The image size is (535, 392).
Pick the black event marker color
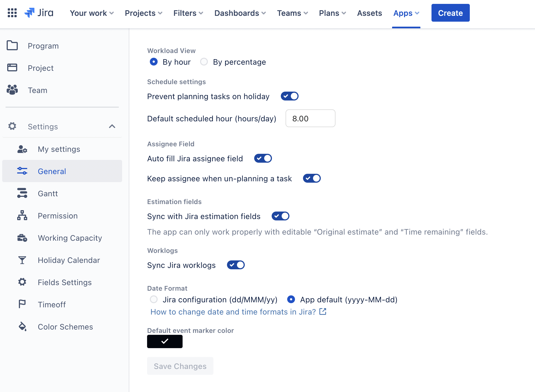point(165,341)
